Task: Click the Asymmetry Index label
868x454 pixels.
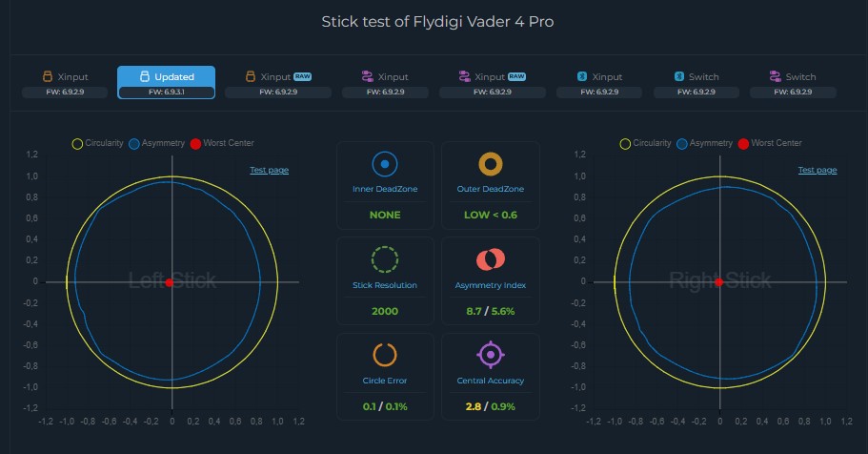Action: [x=491, y=285]
